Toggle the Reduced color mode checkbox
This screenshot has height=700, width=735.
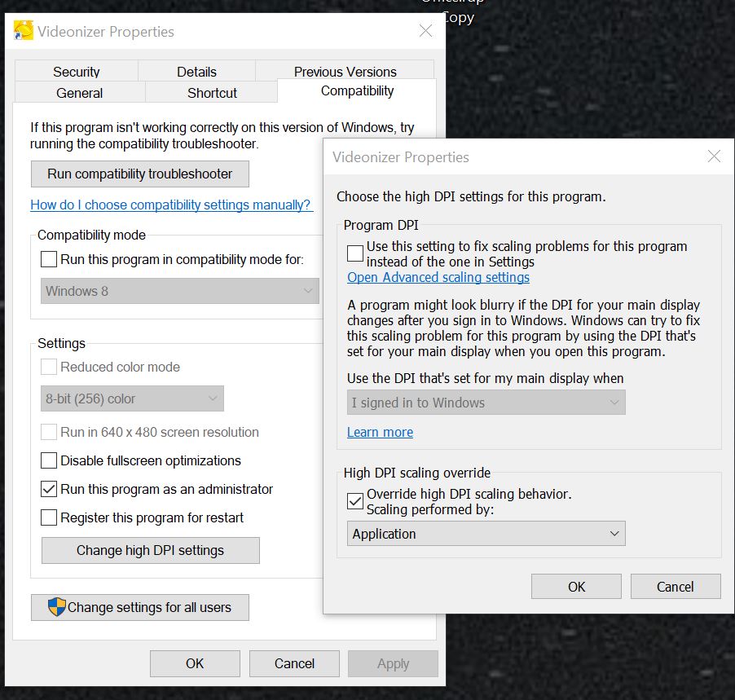(x=49, y=367)
